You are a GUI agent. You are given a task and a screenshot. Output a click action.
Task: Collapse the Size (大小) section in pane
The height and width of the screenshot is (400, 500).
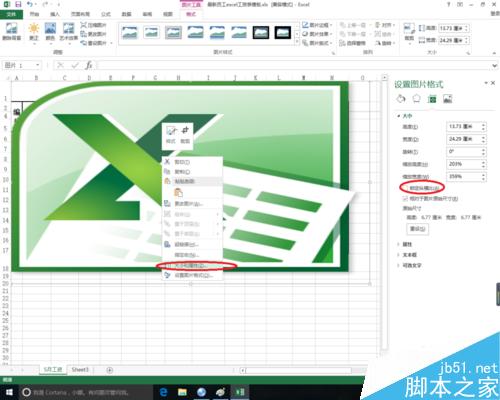(x=399, y=116)
